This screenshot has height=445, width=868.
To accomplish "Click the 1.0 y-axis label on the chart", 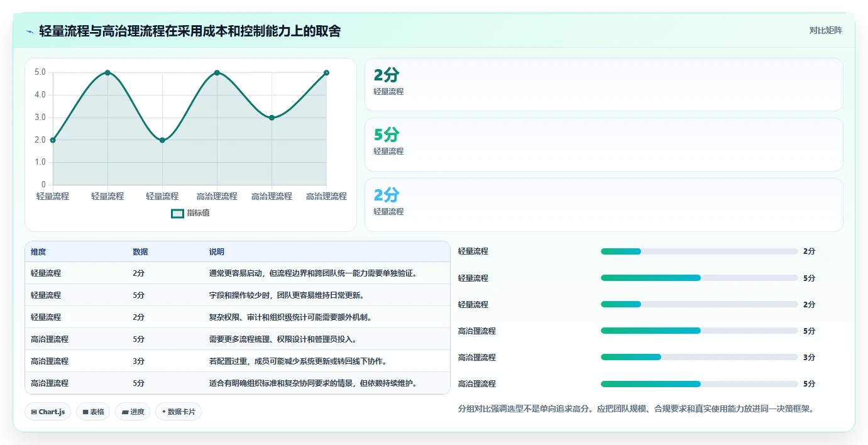I will click(40, 162).
